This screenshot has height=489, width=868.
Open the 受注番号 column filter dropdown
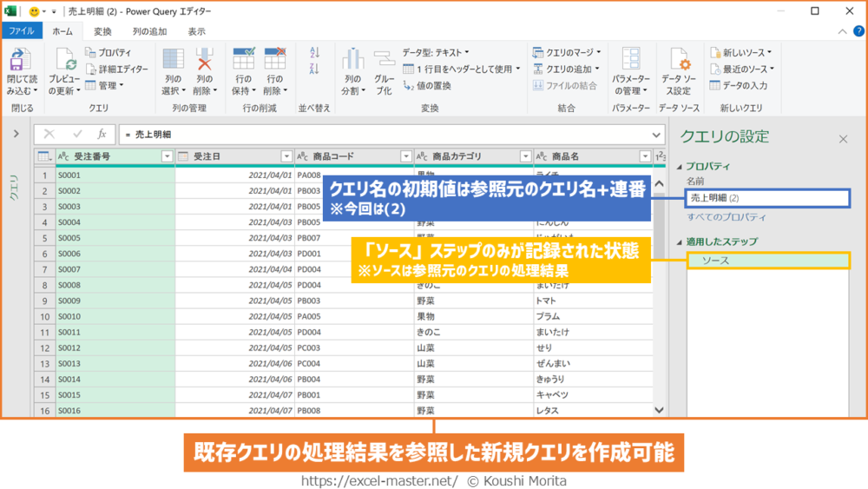pos(168,156)
